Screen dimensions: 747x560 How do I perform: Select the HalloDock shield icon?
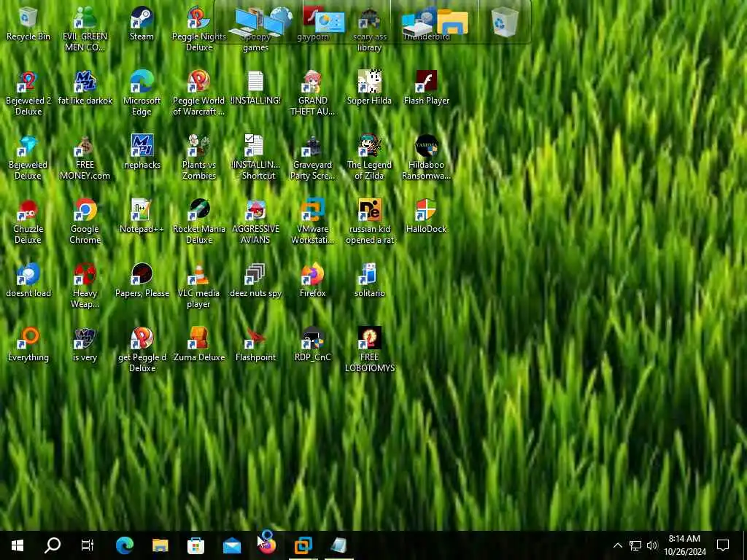click(x=426, y=217)
